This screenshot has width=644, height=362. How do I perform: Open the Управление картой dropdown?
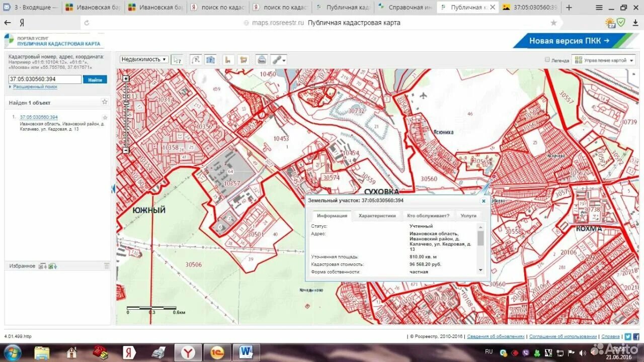pos(603,60)
